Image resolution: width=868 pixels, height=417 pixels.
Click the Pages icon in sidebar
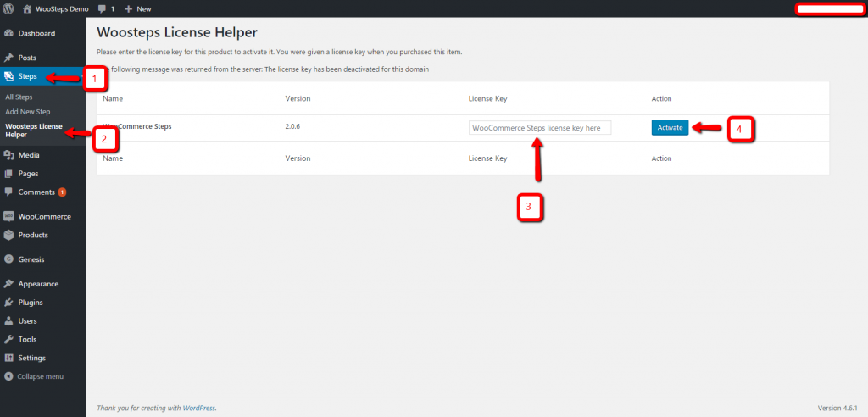pyautogui.click(x=8, y=174)
